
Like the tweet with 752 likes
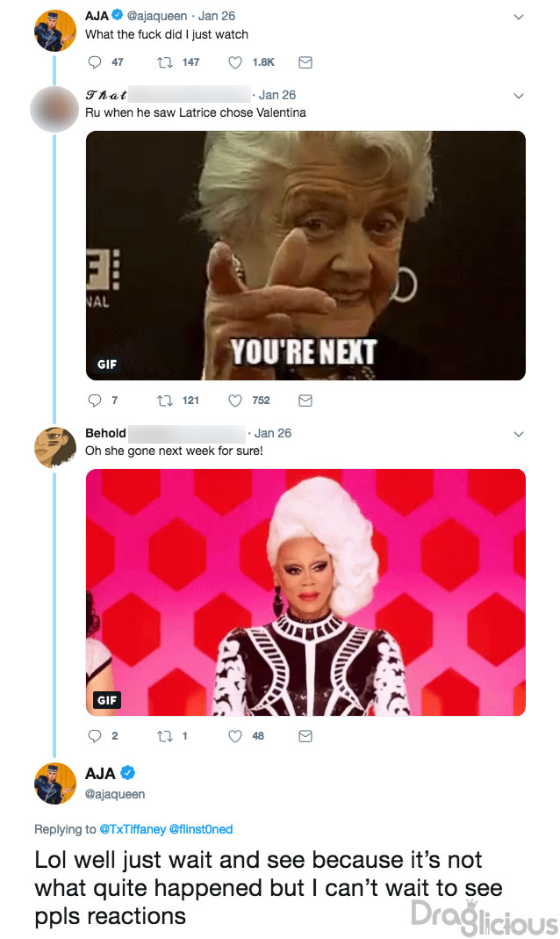click(x=235, y=401)
